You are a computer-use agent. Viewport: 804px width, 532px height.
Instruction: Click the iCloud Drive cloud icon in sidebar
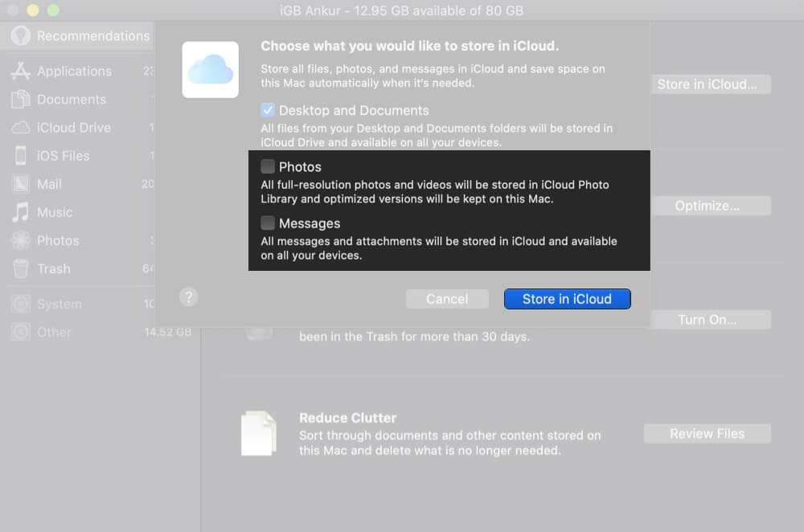click(x=21, y=128)
